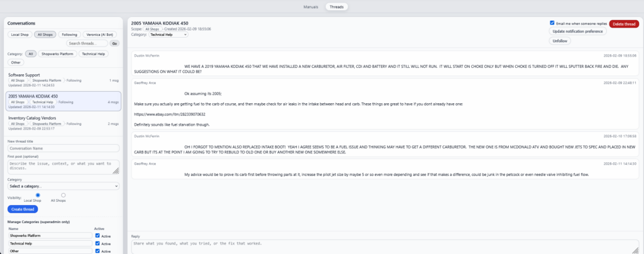This screenshot has height=254, width=644.
Task: Expand the new thread Category dropdown
Action: pyautogui.click(x=64, y=186)
